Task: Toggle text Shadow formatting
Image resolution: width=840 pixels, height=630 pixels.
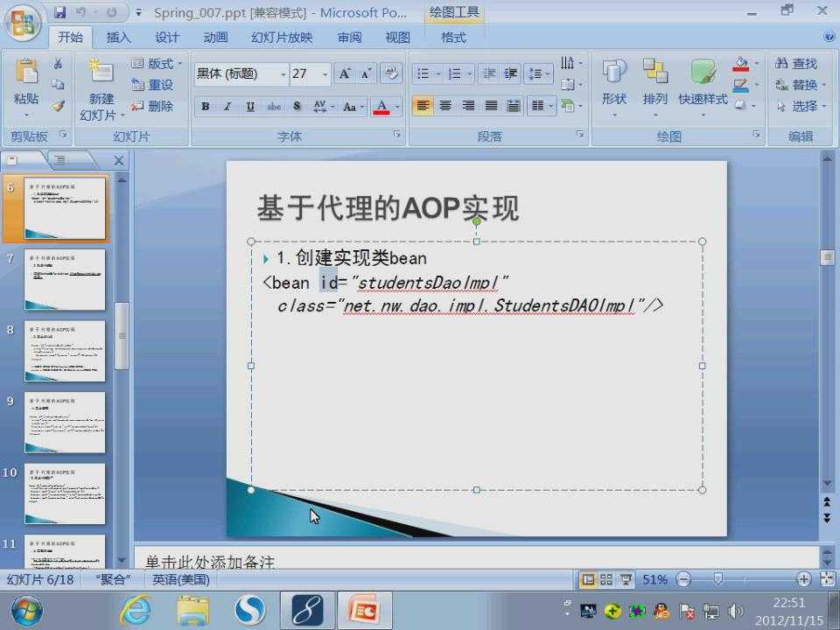Action: tap(297, 106)
